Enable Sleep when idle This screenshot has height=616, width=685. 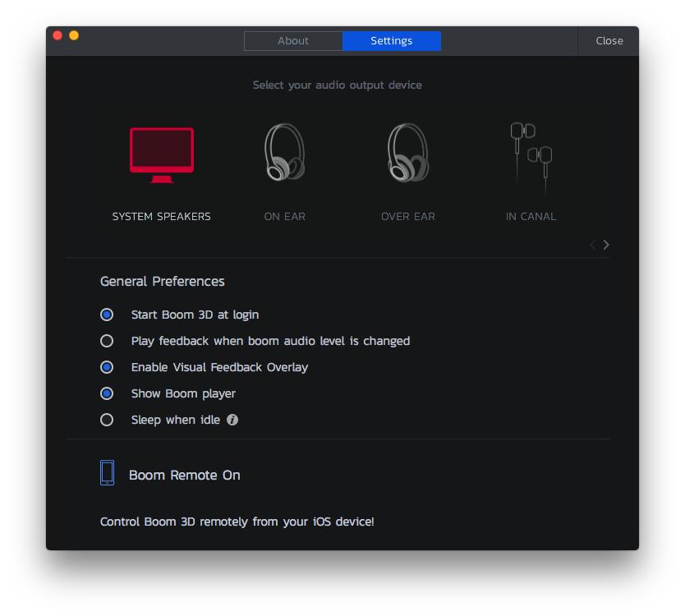[107, 420]
